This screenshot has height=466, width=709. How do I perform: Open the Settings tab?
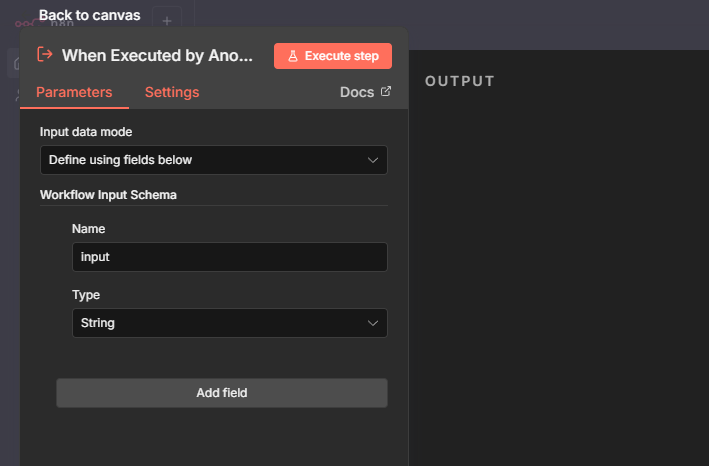pyautogui.click(x=172, y=92)
